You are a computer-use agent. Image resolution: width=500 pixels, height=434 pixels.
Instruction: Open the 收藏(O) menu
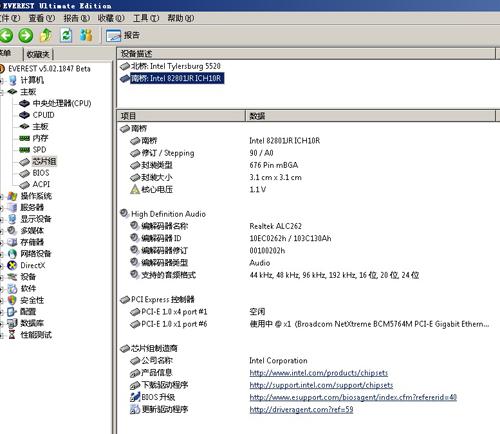(111, 18)
